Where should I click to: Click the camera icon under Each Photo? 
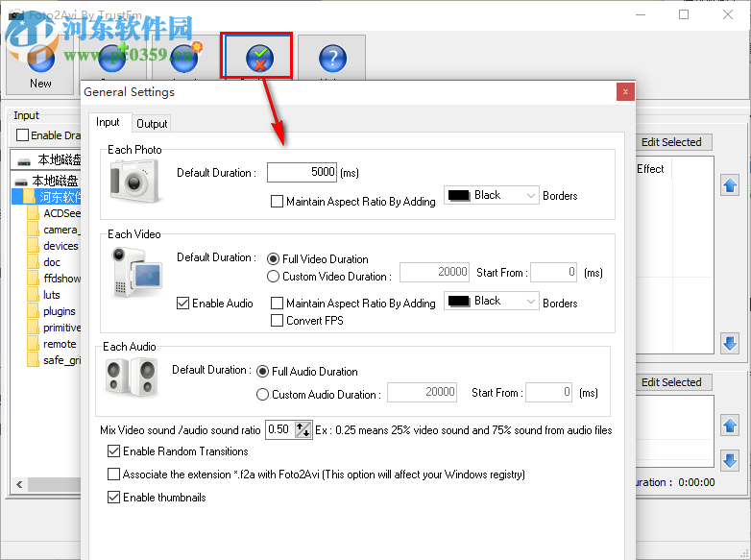click(134, 182)
